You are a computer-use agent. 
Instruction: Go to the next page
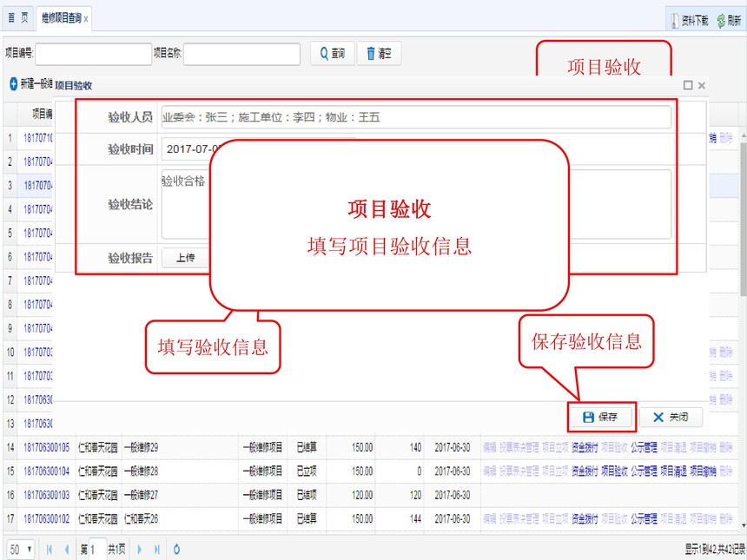(x=139, y=550)
